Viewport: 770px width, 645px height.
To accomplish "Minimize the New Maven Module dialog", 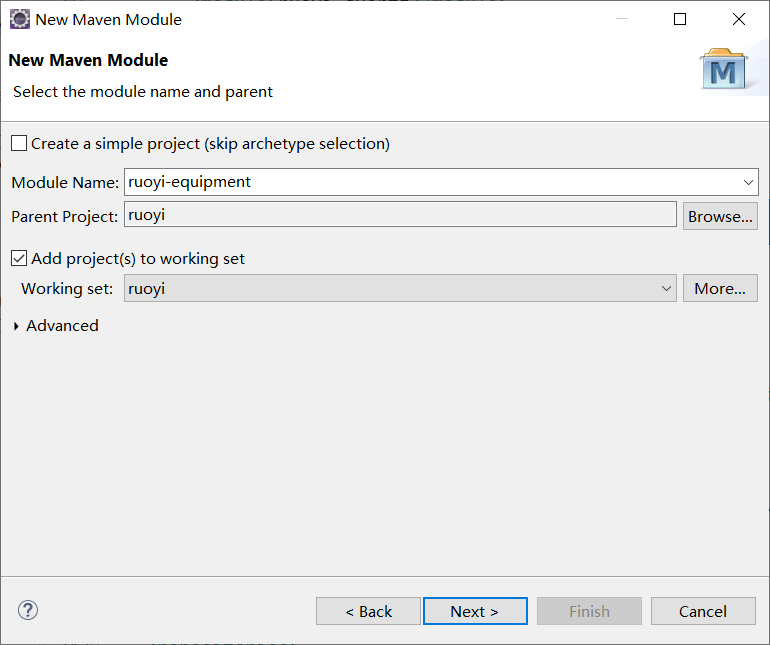I will pos(622,19).
